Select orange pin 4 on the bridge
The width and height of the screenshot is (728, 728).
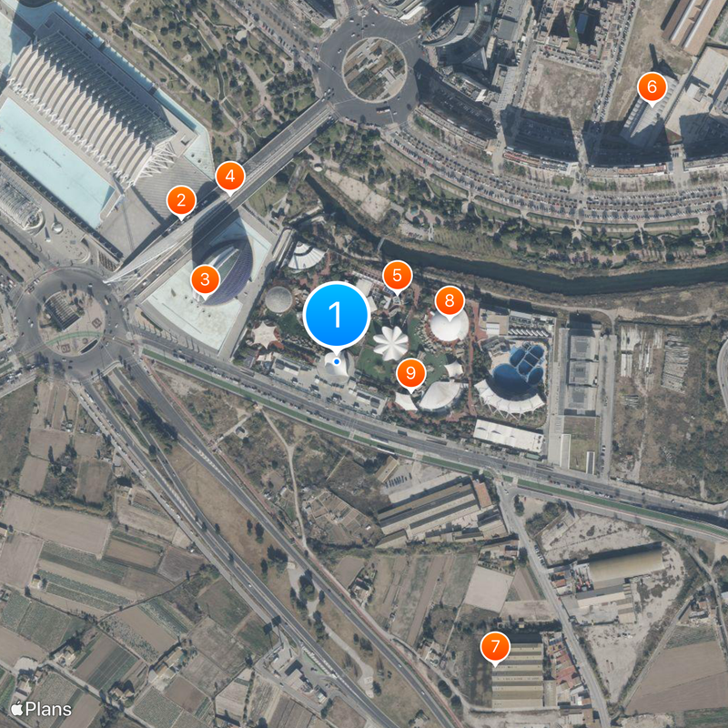[230, 177]
